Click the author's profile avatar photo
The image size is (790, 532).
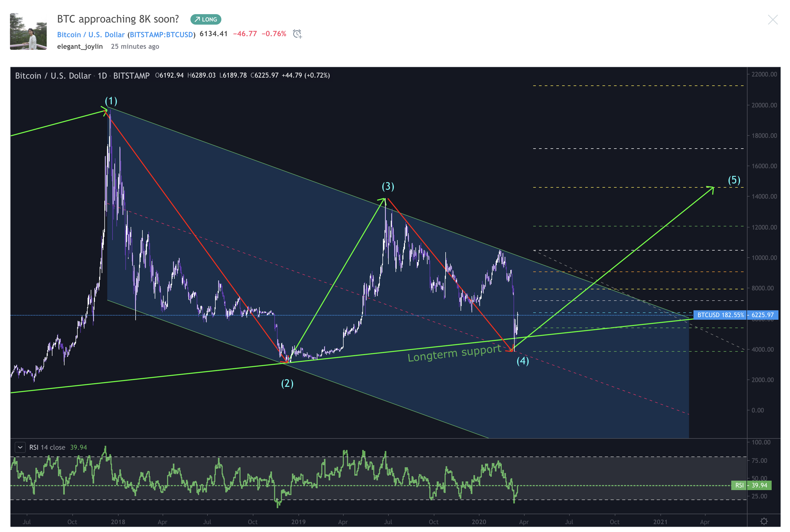tap(28, 31)
